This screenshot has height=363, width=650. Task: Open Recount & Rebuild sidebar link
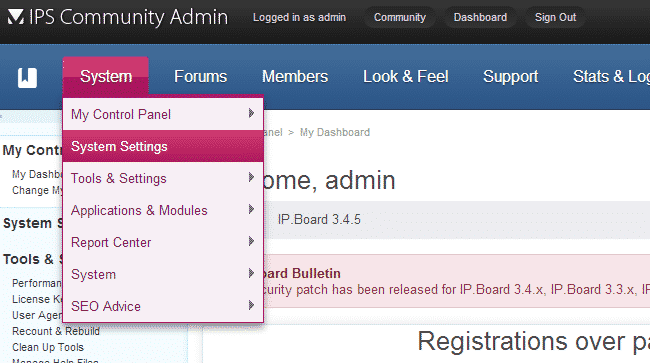[x=56, y=331]
